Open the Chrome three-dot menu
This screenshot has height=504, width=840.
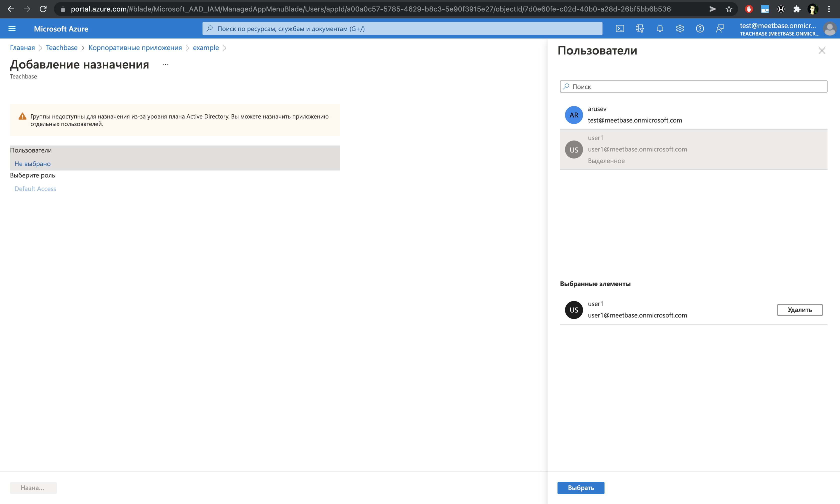coord(829,9)
